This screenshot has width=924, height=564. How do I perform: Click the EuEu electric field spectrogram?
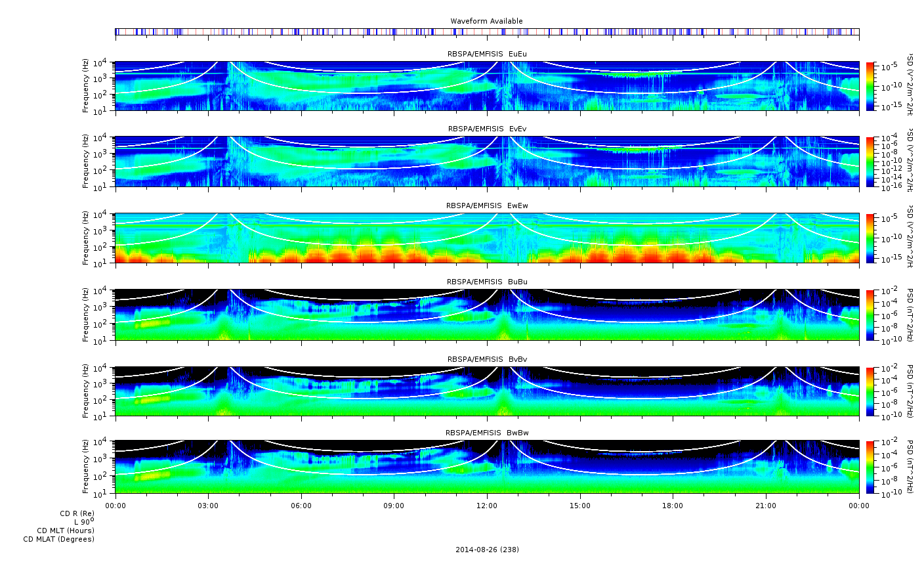(487, 86)
